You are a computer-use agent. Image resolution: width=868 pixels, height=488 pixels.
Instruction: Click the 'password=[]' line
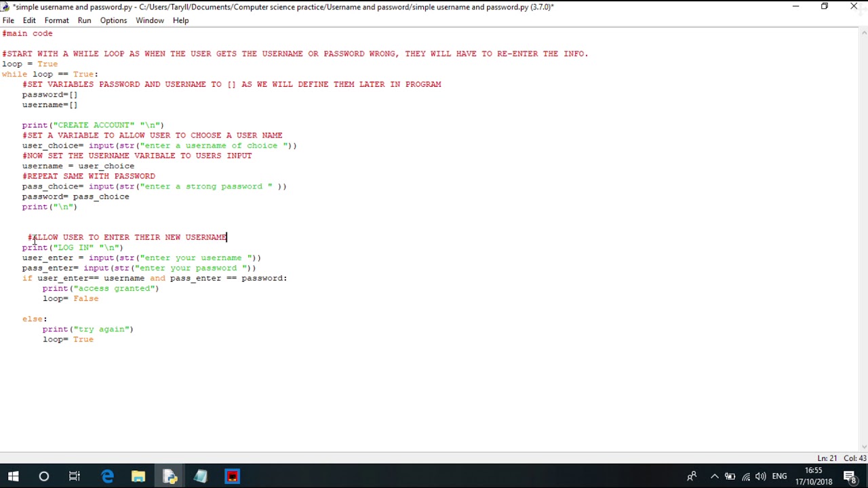[x=50, y=94]
